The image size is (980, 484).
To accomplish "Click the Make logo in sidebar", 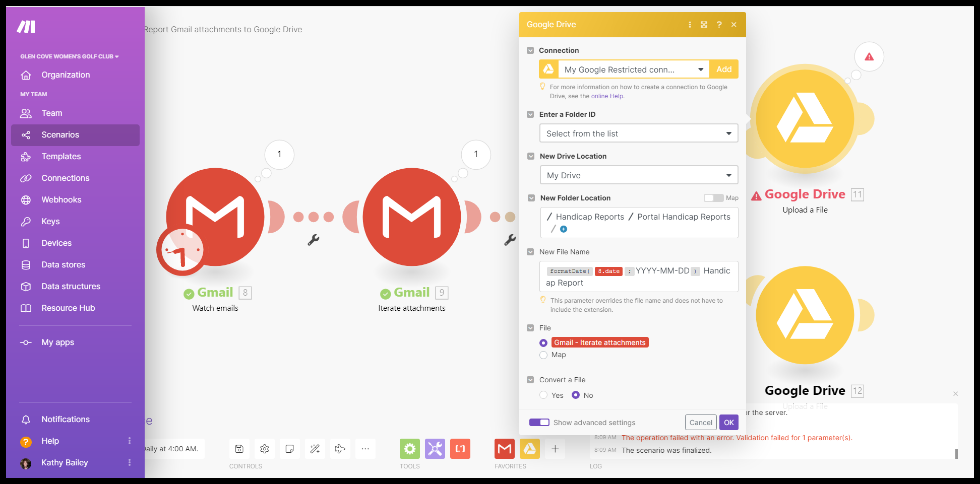I will (x=26, y=27).
